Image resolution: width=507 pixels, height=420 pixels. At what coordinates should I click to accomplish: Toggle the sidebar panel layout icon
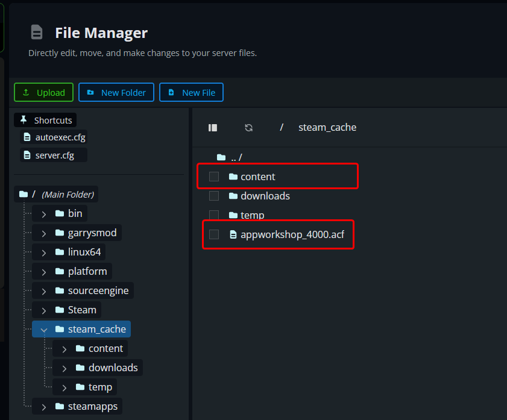coord(212,128)
